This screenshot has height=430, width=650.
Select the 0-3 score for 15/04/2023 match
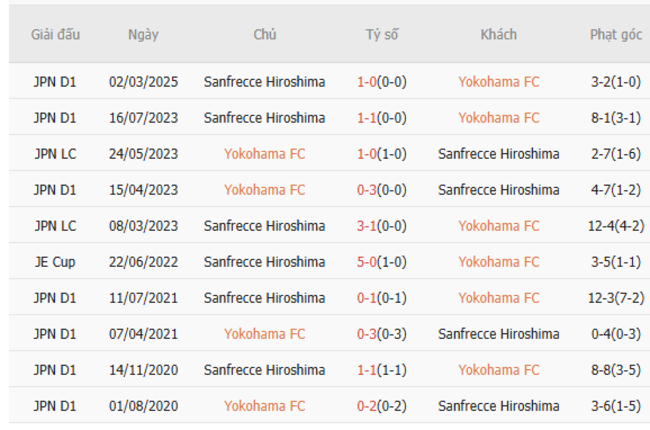pyautogui.click(x=367, y=190)
